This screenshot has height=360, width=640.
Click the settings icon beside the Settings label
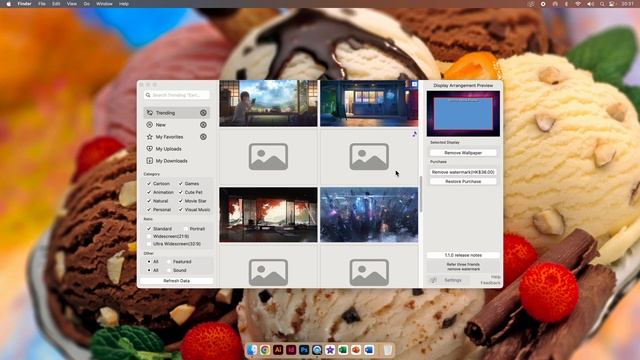433,280
